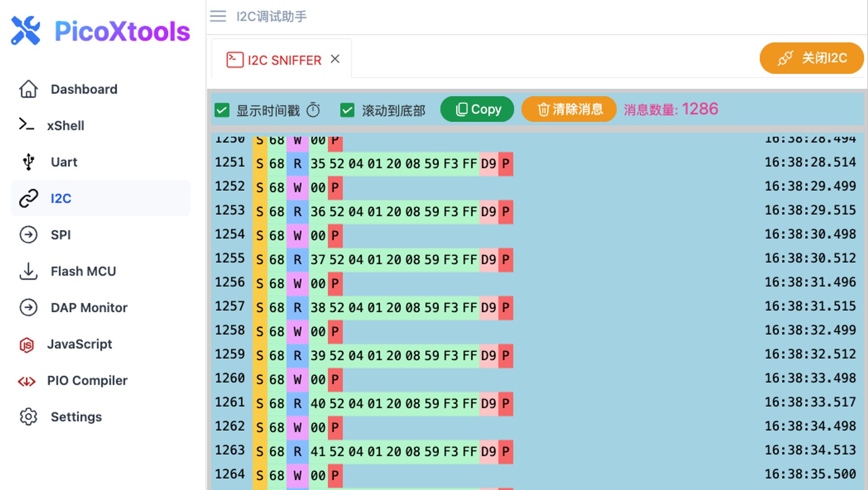Close the I2C SNIFFER tab
The image size is (868, 490).
coord(335,59)
